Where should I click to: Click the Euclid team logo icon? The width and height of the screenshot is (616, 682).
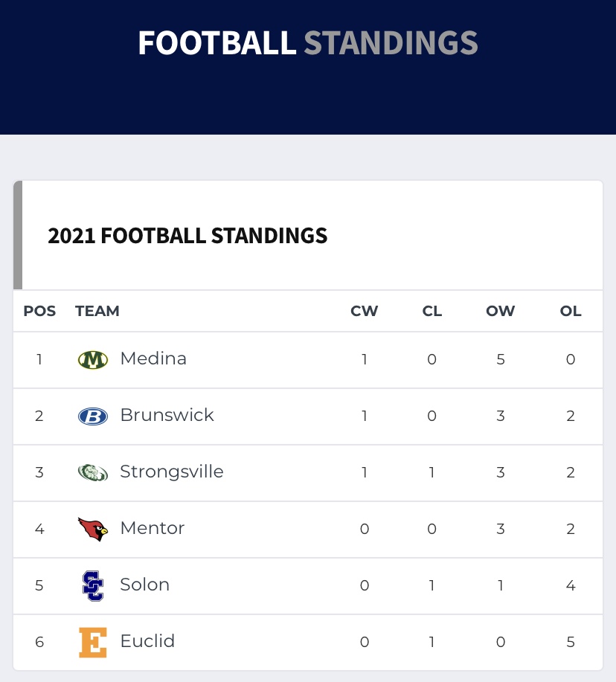pos(93,643)
